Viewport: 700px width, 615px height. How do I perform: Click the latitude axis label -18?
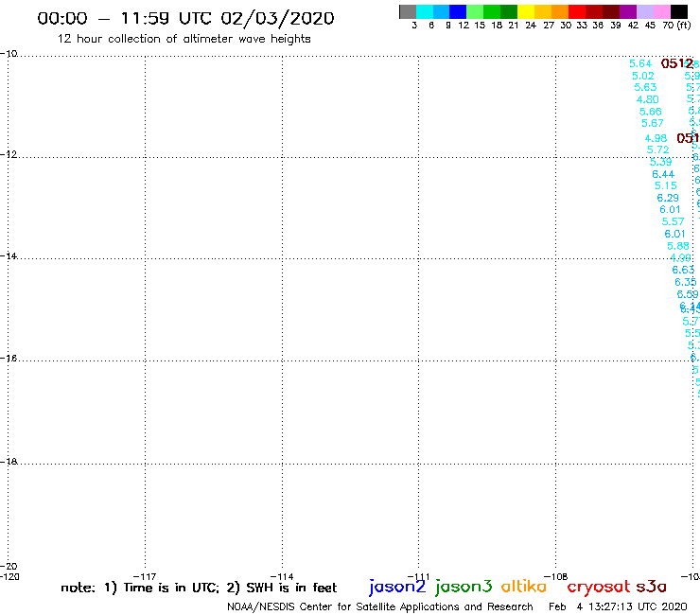click(9, 462)
